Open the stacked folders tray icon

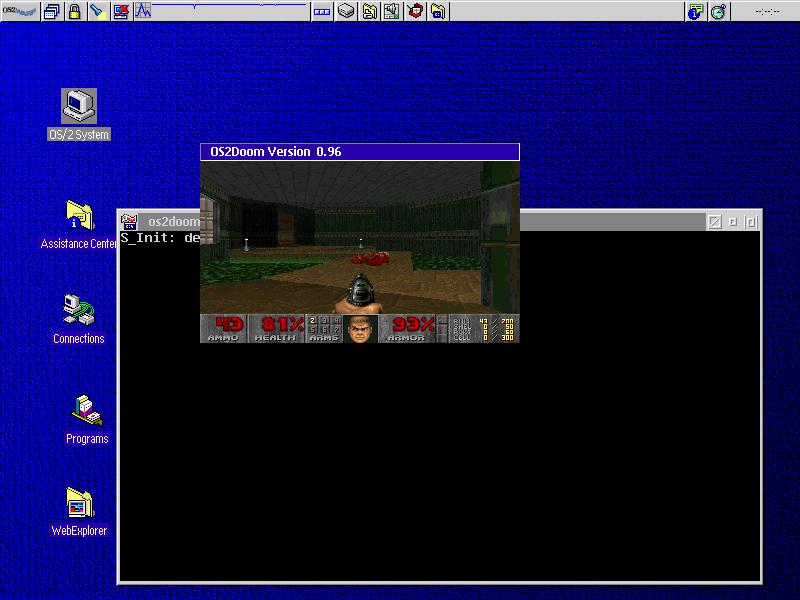point(369,11)
